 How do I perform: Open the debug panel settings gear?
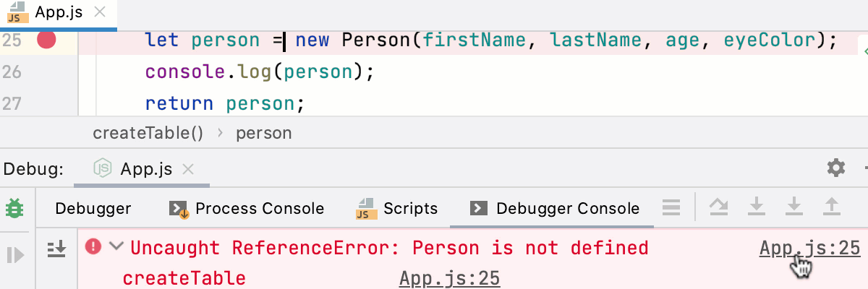click(836, 168)
